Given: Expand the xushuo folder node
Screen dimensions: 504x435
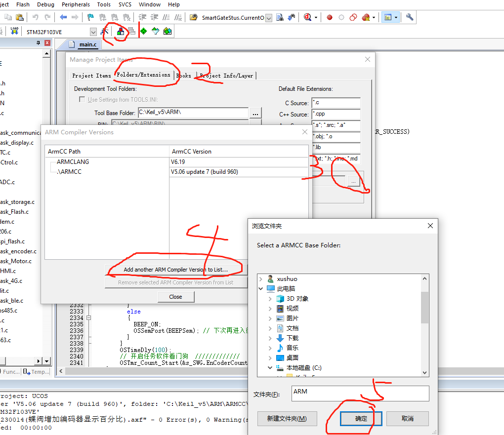Looking at the screenshot, I should point(261,279).
